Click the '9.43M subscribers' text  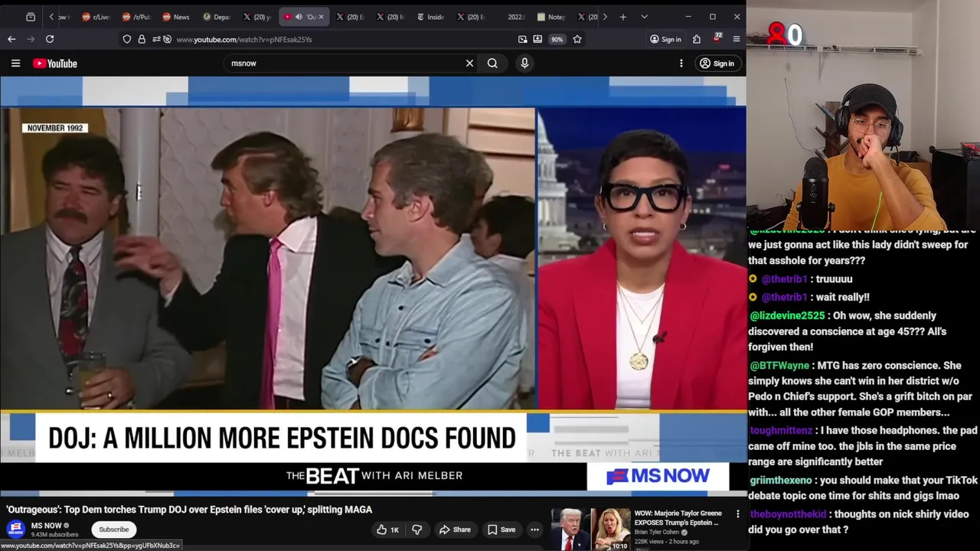(x=54, y=535)
